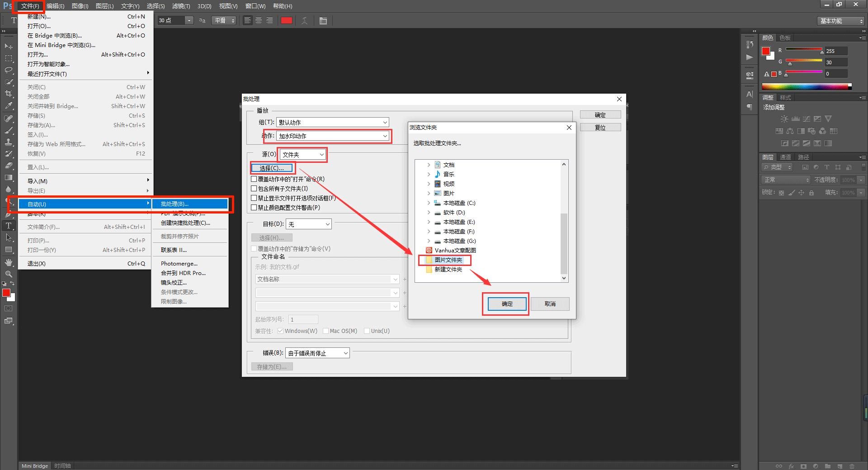The width and height of the screenshot is (868, 470).
Task: Click 选择(C)... source button
Action: pos(272,168)
